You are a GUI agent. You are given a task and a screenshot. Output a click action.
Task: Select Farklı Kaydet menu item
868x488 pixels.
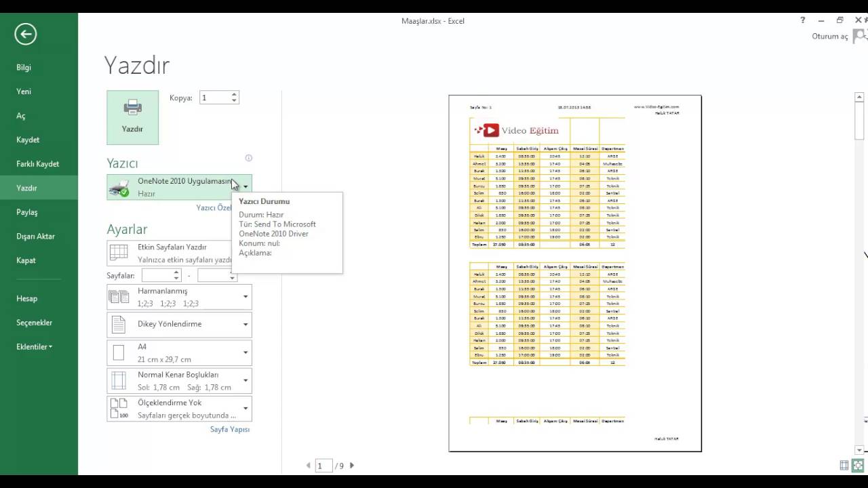39,164
